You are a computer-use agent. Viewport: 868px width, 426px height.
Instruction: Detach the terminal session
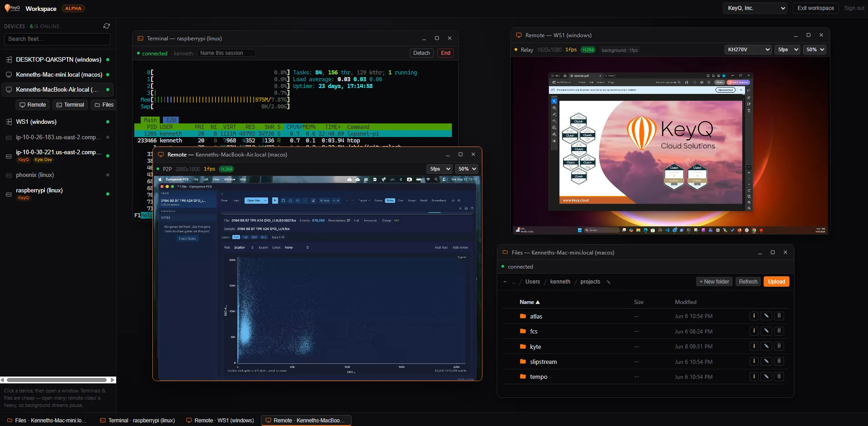[x=422, y=53]
